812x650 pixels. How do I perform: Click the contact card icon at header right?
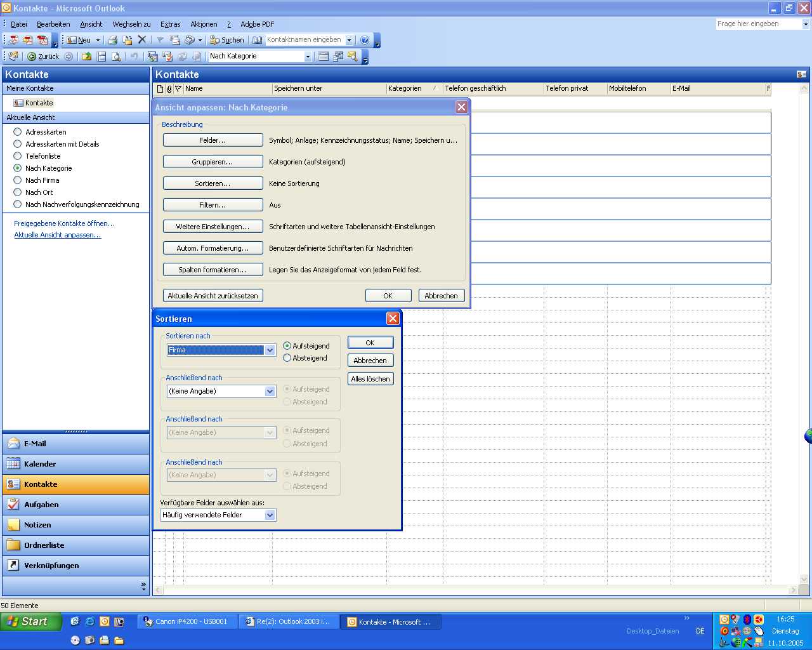click(x=802, y=75)
